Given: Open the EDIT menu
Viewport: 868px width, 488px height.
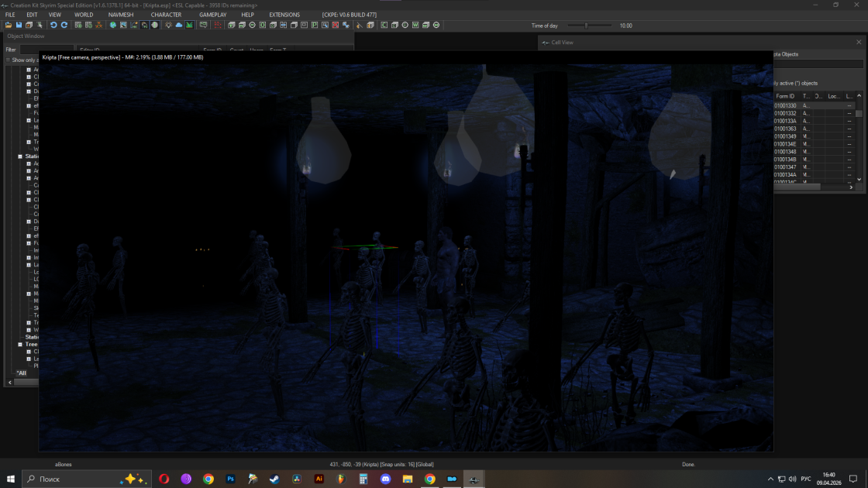Looking at the screenshot, I should pos(32,15).
